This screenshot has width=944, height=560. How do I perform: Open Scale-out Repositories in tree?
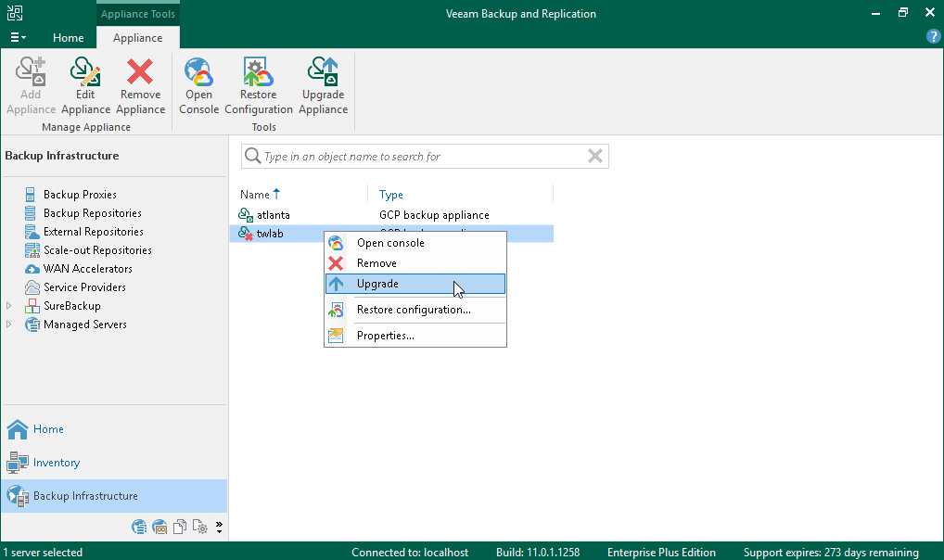[x=97, y=250]
